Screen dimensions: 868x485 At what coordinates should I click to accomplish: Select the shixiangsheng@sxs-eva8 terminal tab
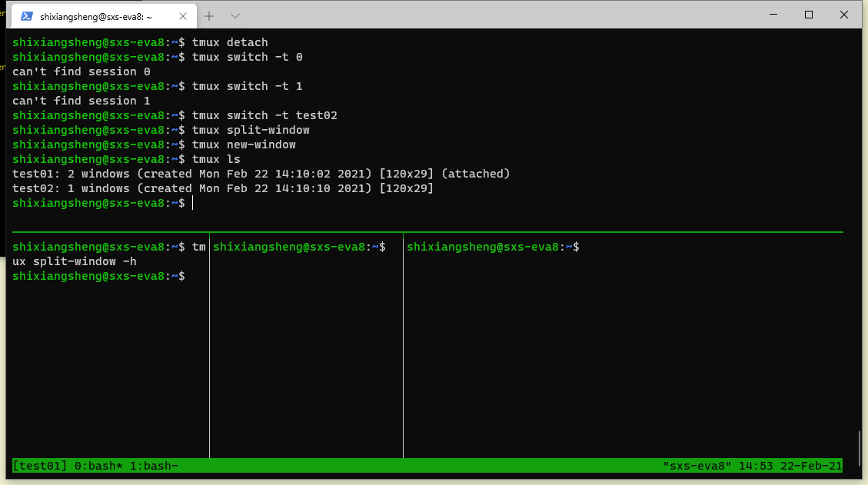[104, 17]
